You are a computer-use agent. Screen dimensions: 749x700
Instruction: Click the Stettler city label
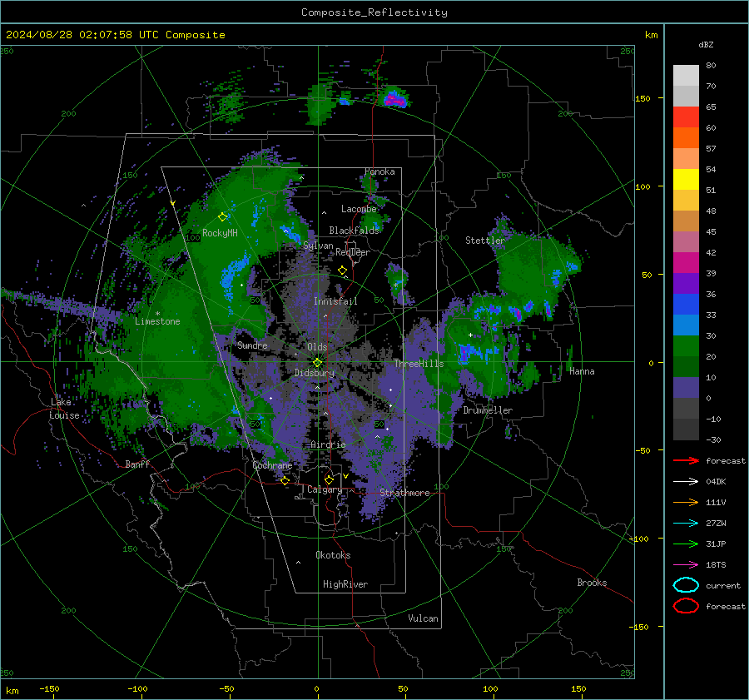coord(485,241)
